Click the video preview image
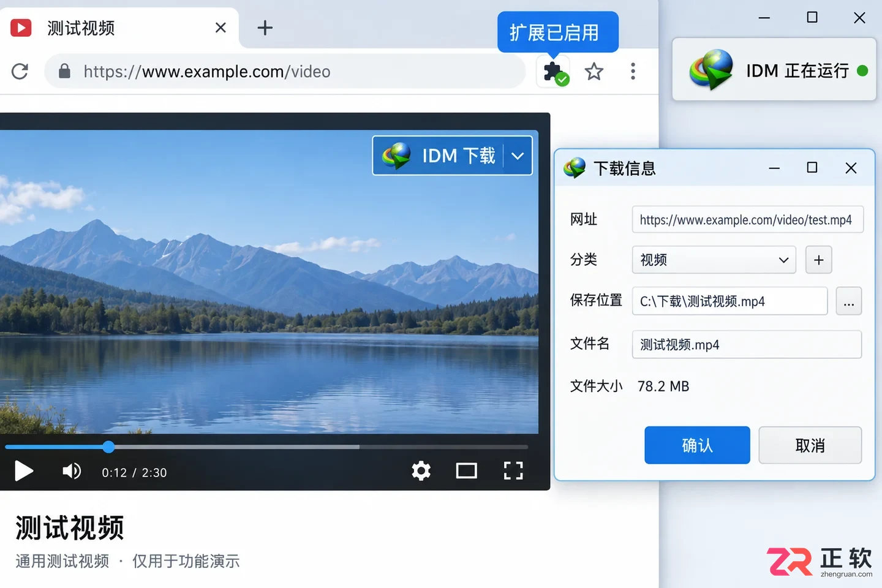 (269, 282)
